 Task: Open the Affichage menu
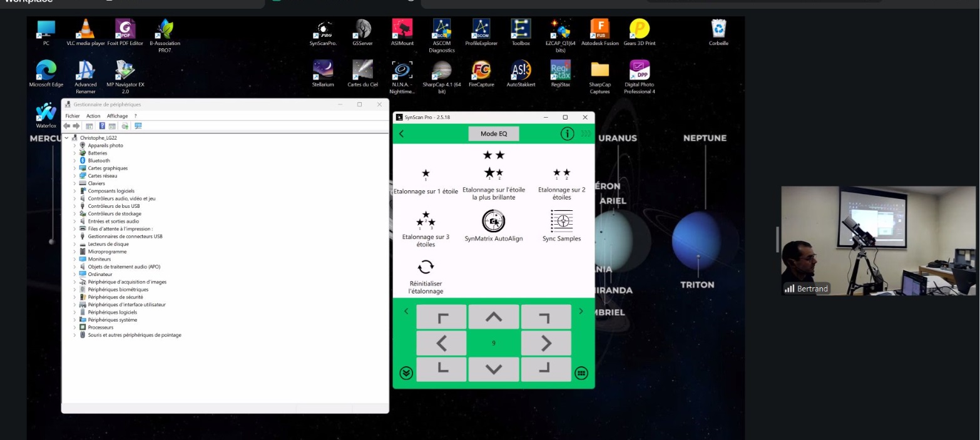(x=117, y=116)
